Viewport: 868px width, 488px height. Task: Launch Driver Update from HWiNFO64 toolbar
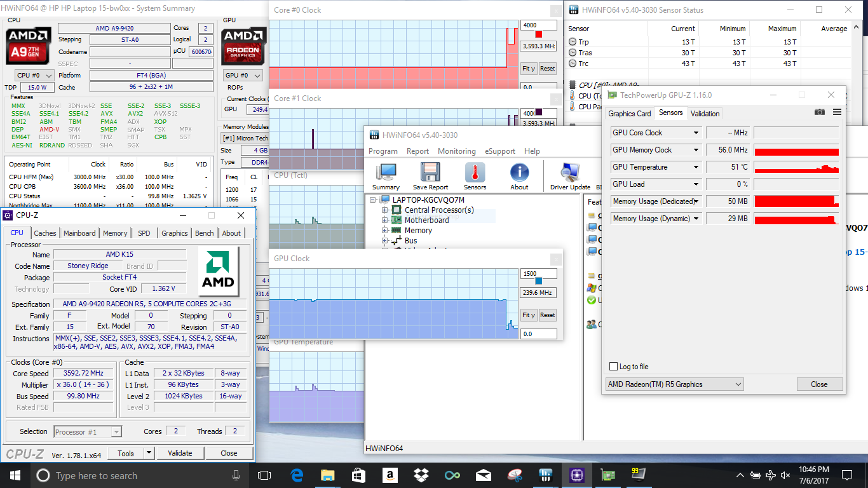[570, 176]
